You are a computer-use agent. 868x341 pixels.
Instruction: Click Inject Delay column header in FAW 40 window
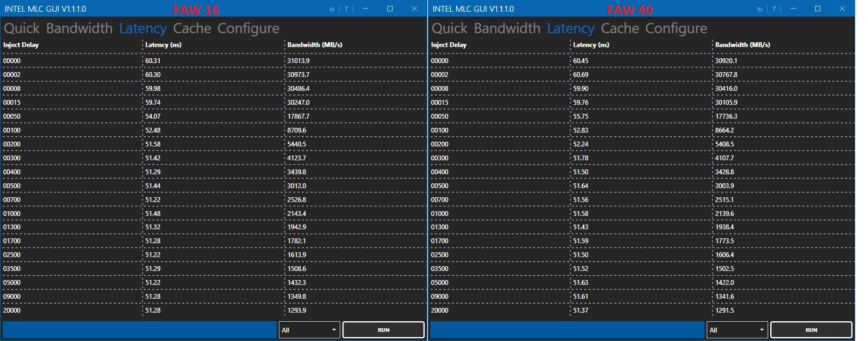(x=449, y=45)
